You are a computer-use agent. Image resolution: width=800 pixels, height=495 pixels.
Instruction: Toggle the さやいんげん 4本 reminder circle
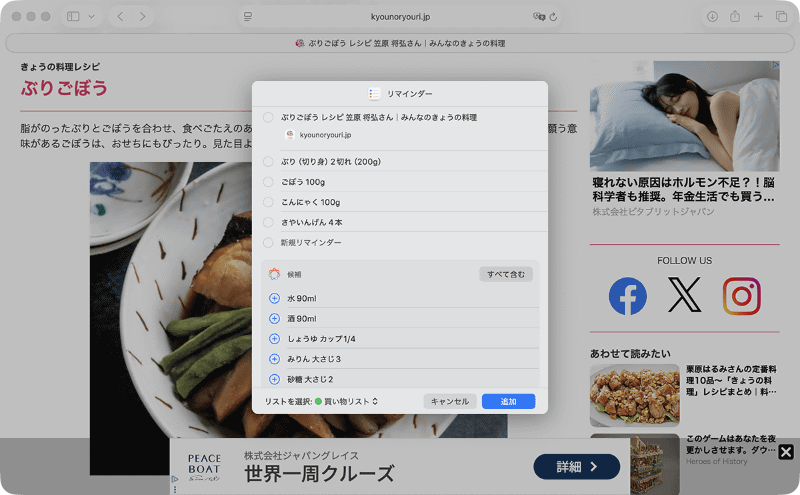pos(268,222)
